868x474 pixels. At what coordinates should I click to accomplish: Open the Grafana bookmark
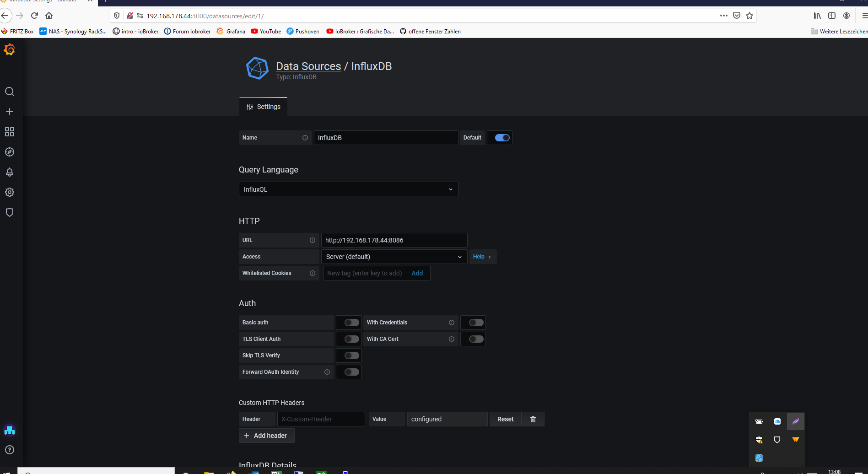pyautogui.click(x=231, y=31)
